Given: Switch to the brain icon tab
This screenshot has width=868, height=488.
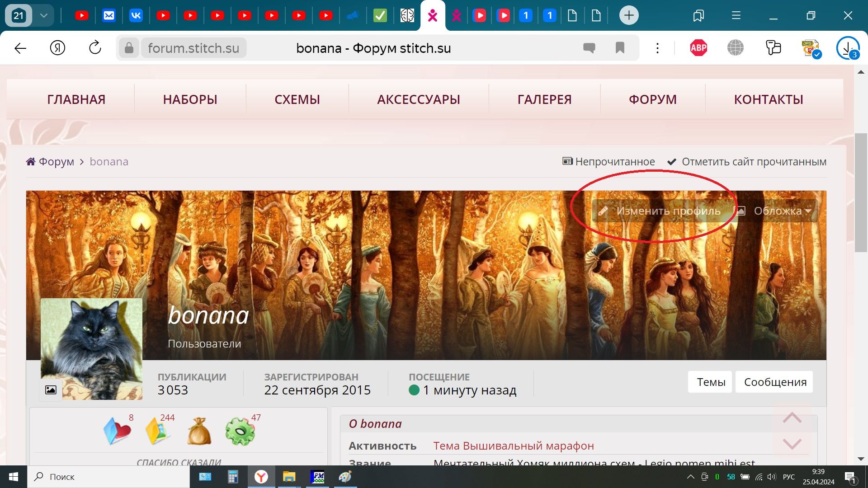Looking at the screenshot, I should 407,16.
